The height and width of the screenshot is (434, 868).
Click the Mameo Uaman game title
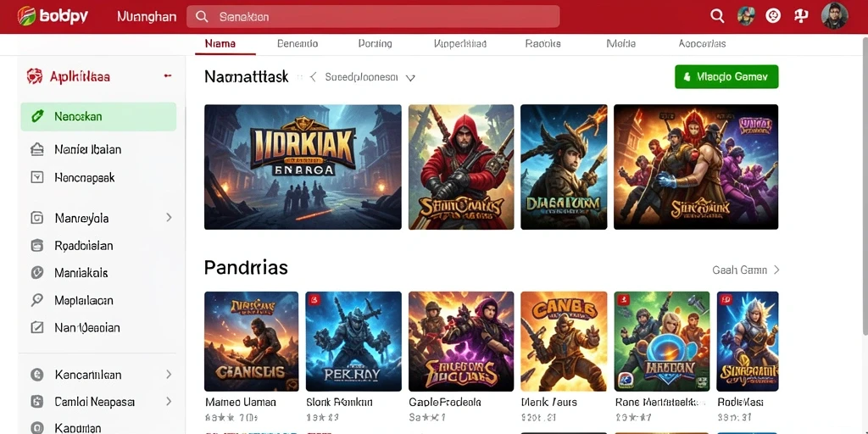240,403
